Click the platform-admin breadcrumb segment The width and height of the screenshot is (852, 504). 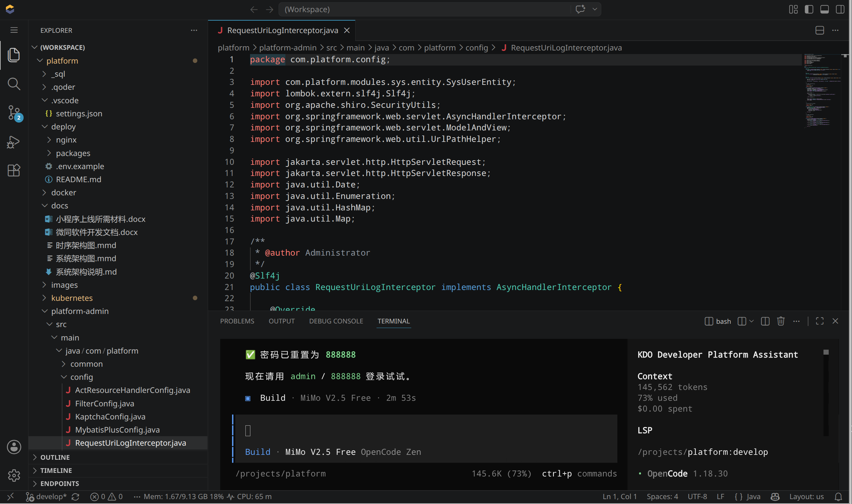[x=288, y=48]
